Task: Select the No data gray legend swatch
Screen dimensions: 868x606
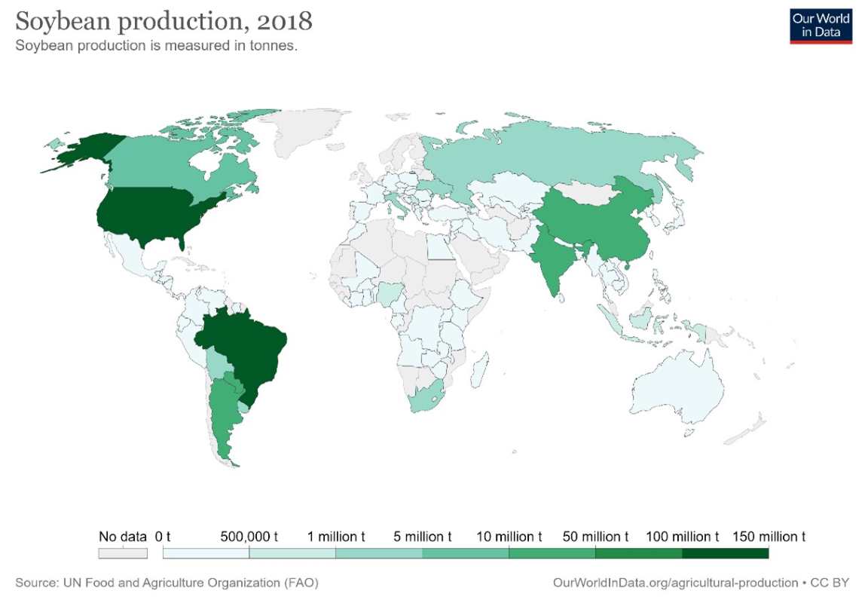Action: [122, 553]
